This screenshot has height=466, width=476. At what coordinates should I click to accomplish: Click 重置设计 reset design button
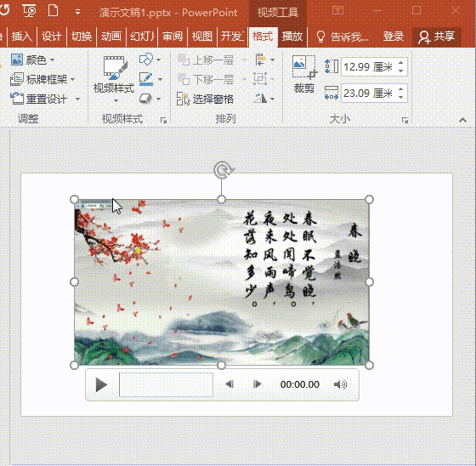point(39,99)
